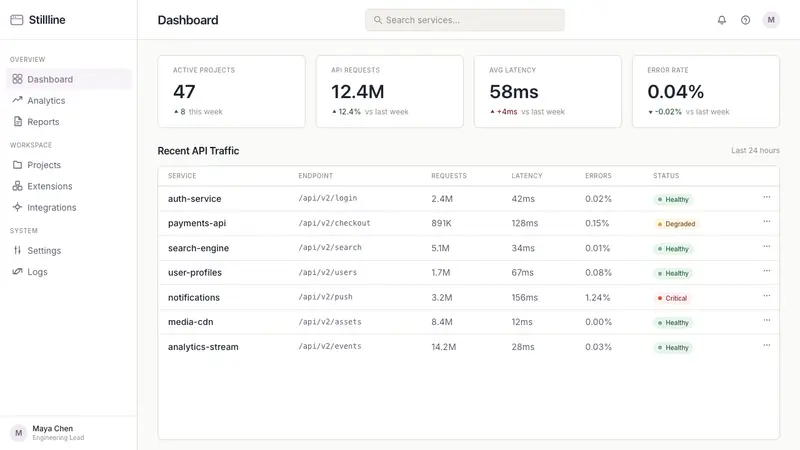Open more options for search-engine row
This screenshot has height=450, width=800.
pos(766,246)
